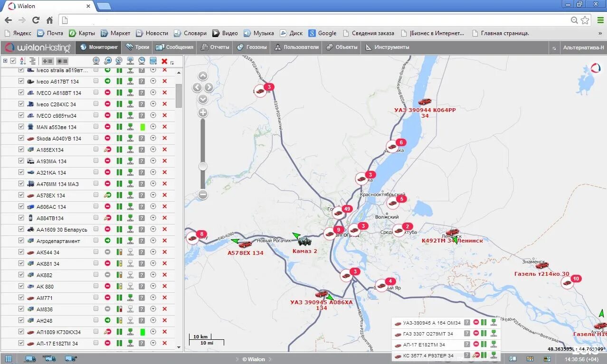Screen dimensions: 607x364
Task: Open the Яндекс bookmark
Action: pyautogui.click(x=18, y=33)
